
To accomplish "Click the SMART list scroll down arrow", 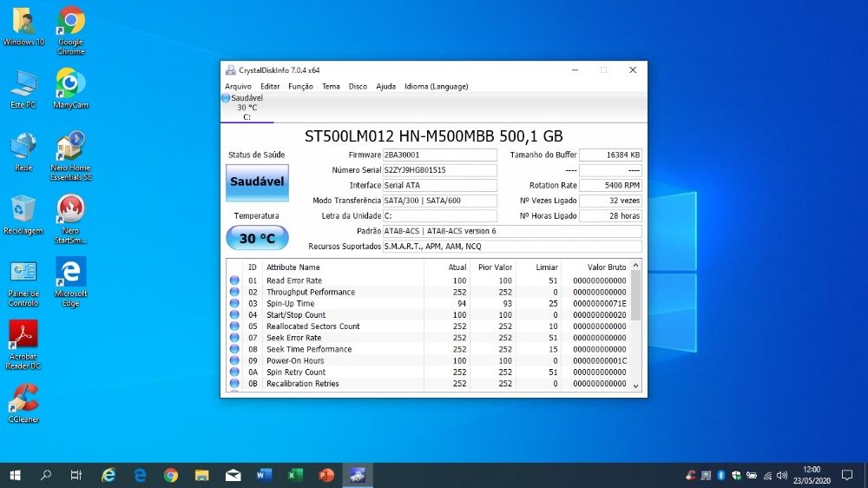I will click(635, 386).
